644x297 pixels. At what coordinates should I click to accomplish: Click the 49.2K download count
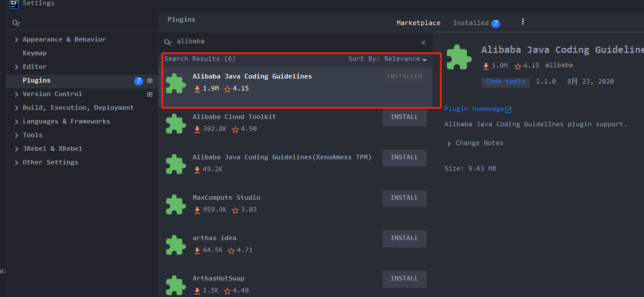click(x=213, y=170)
